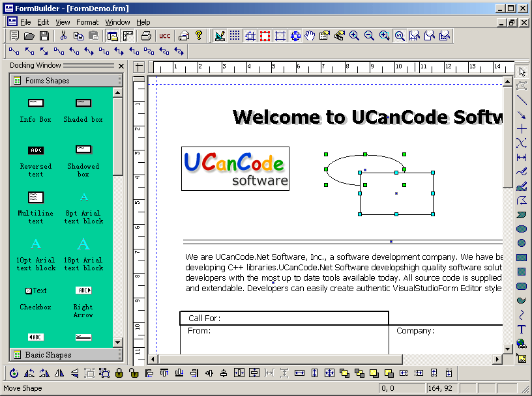Expand the Basic Shapes panel
The height and width of the screenshot is (396, 532).
[66, 355]
